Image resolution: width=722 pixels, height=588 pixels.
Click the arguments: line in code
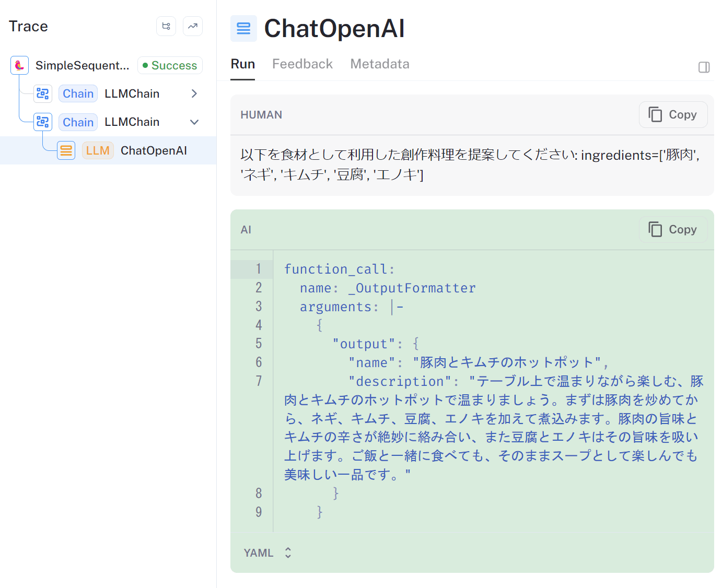click(x=352, y=307)
